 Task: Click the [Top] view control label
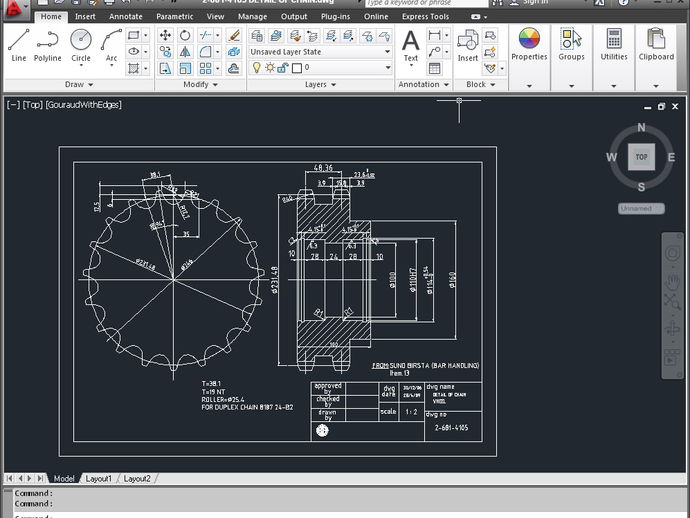(x=32, y=105)
